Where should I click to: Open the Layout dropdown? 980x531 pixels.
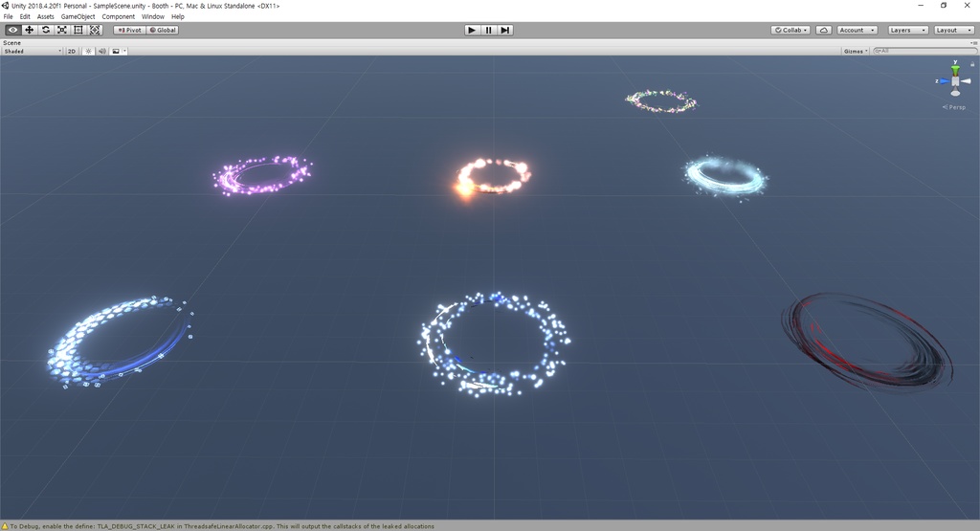(954, 30)
